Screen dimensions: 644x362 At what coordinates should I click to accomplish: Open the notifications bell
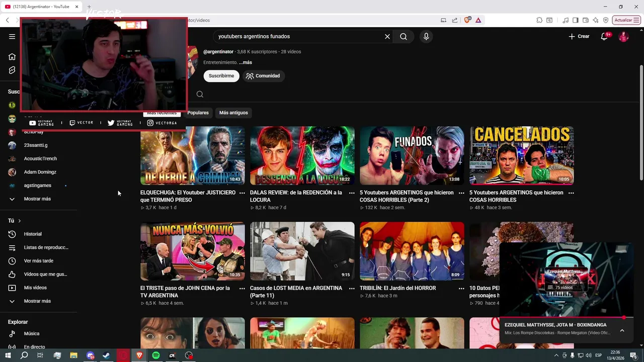[604, 36]
